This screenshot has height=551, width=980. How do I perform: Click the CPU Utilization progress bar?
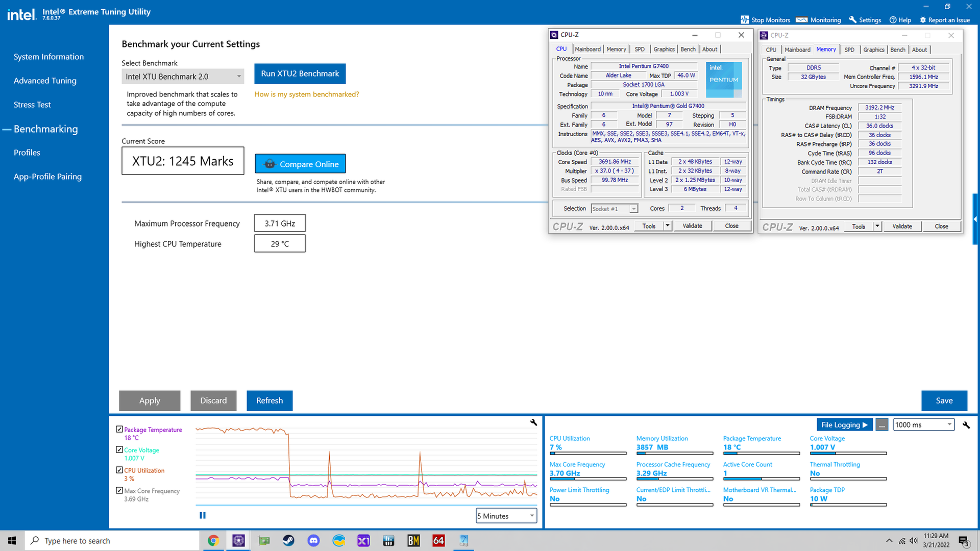(x=588, y=453)
